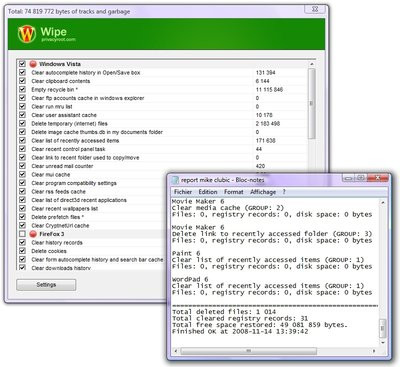The height and width of the screenshot is (367, 400).
Task: Open the Format menu
Action: 233,192
